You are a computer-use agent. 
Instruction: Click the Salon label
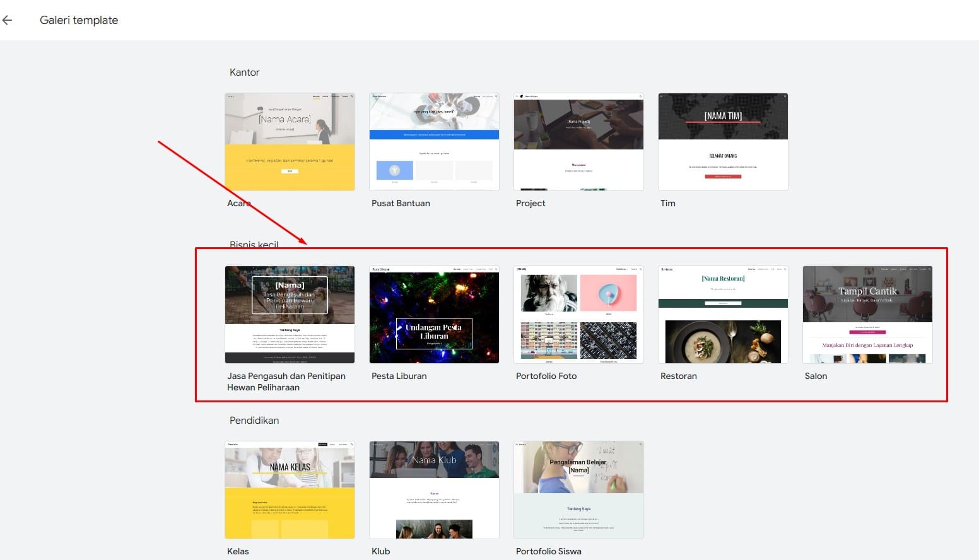pos(816,376)
